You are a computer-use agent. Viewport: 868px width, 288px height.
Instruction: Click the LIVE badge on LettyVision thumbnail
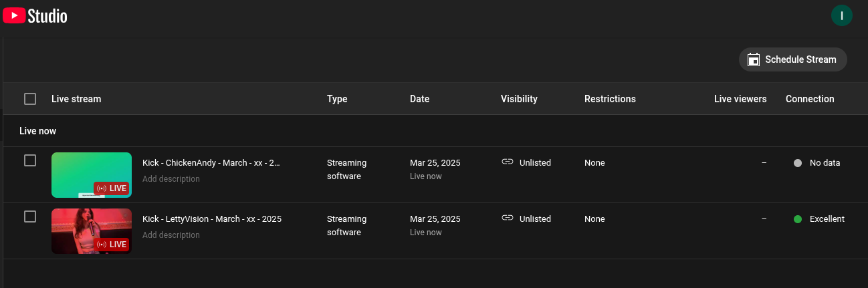click(x=112, y=245)
